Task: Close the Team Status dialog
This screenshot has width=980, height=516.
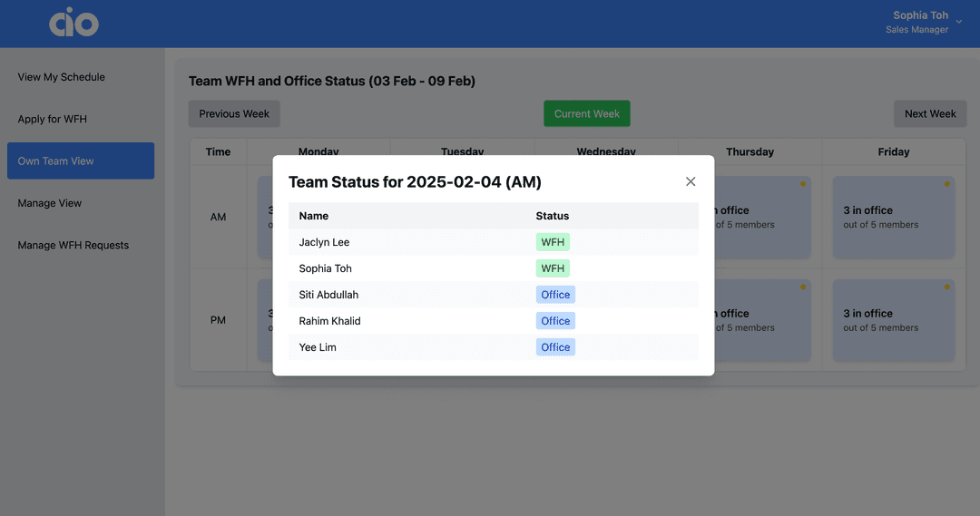Action: click(x=691, y=181)
